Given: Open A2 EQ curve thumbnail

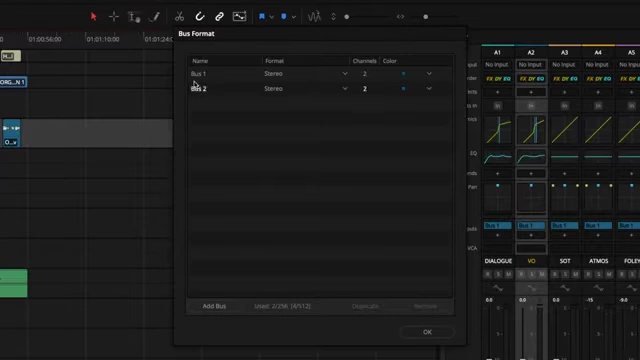Looking at the screenshot, I should [x=531, y=157].
